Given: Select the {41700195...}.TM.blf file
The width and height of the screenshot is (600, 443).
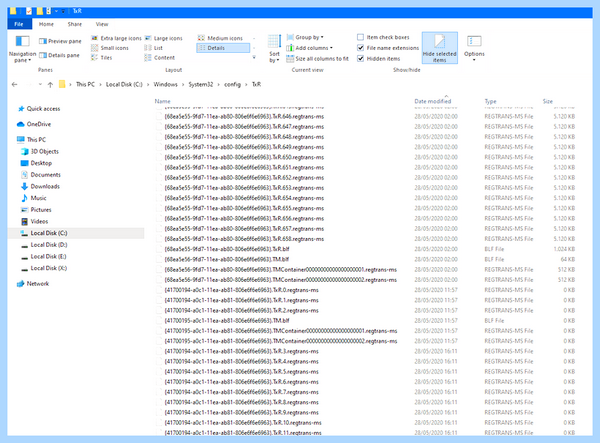Looking at the screenshot, I should point(227,321).
